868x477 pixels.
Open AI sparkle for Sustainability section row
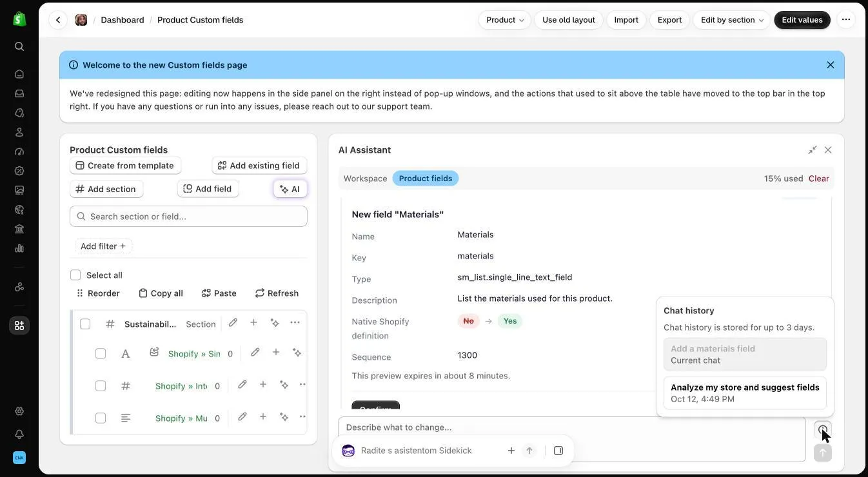pyautogui.click(x=275, y=322)
